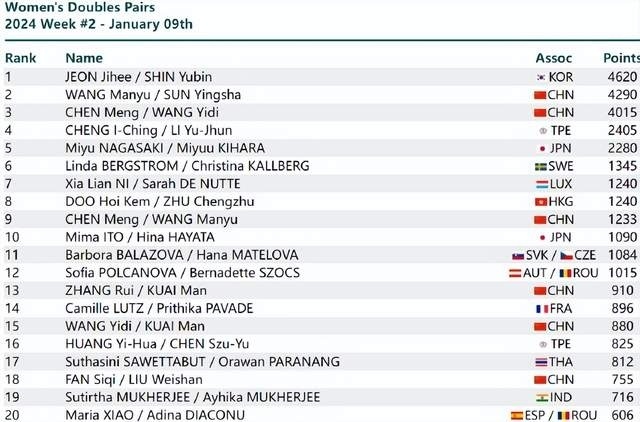Click the Slovakia flag beside SVK

click(518, 256)
